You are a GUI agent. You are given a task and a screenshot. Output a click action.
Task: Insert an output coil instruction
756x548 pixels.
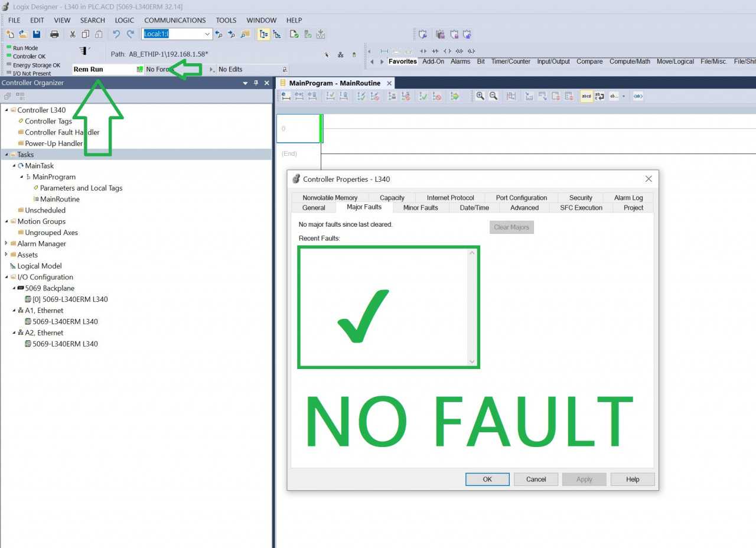point(447,51)
